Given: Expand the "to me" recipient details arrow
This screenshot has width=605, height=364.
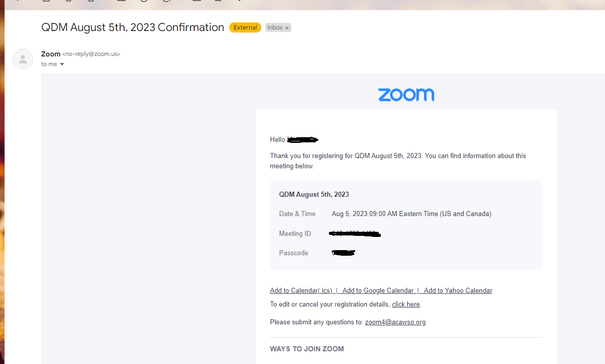Looking at the screenshot, I should click(x=62, y=64).
